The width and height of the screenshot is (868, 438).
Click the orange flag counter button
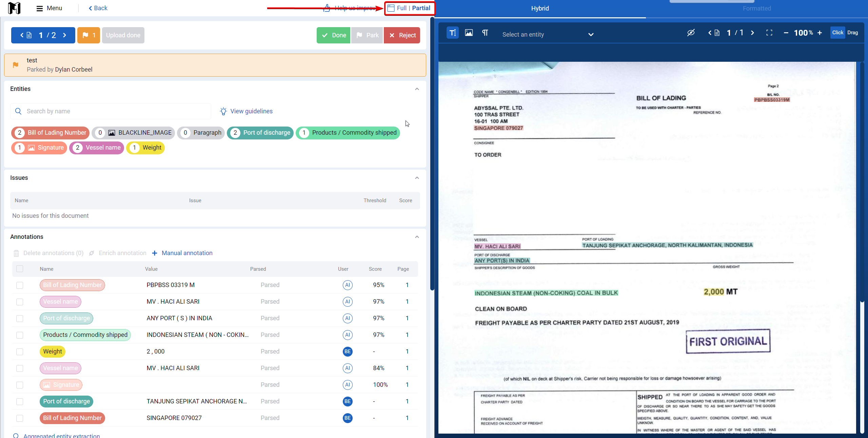pos(88,35)
